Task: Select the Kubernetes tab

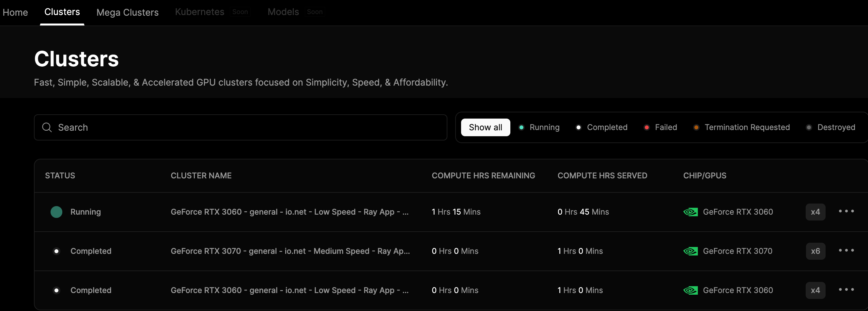Action: [x=199, y=12]
